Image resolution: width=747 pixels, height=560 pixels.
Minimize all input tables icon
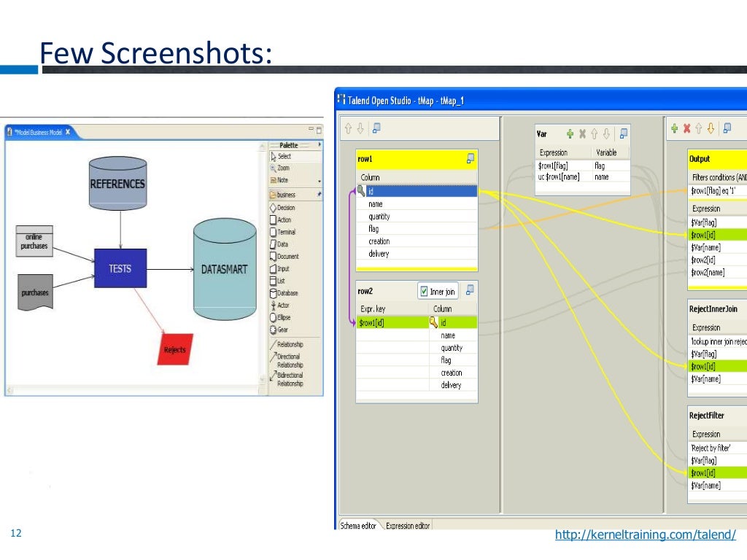point(376,128)
